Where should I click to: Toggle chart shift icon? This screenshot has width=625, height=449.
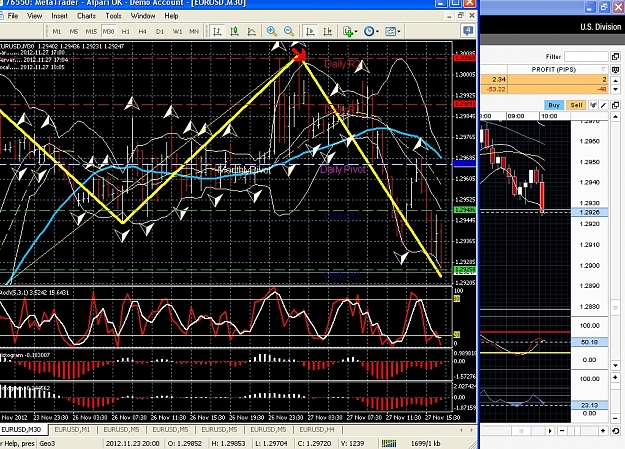tap(328, 31)
